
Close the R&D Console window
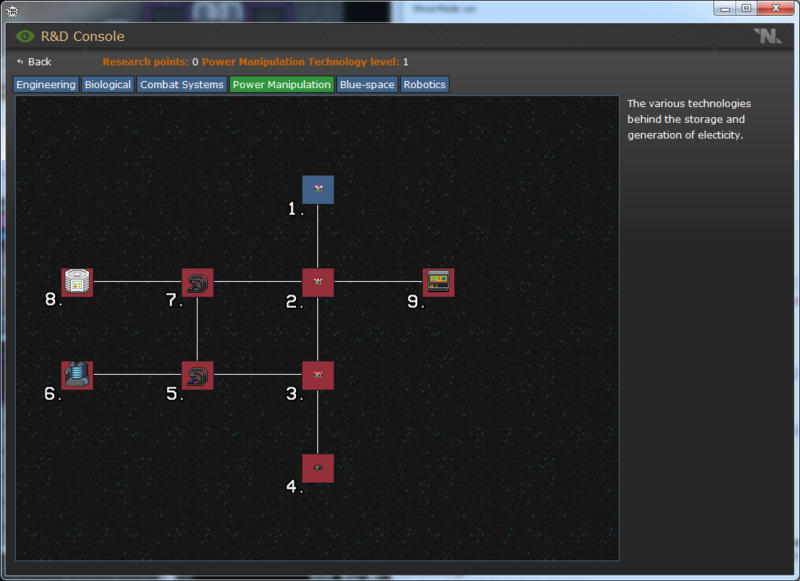click(x=774, y=8)
